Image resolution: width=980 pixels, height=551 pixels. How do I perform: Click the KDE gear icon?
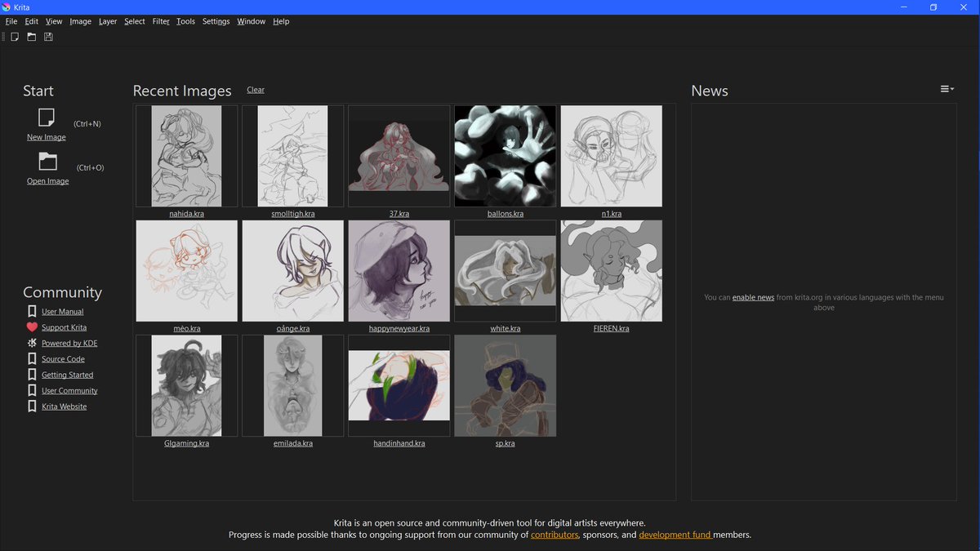[x=32, y=343]
